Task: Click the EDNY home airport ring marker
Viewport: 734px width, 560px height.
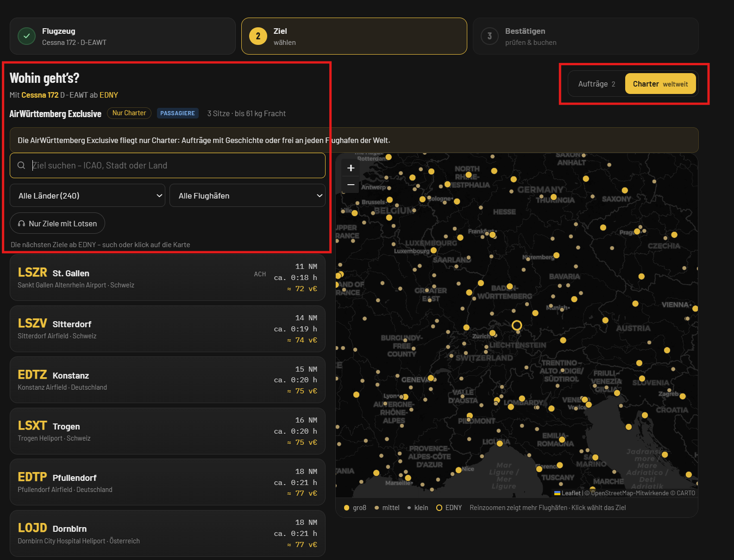Action: coord(517,325)
